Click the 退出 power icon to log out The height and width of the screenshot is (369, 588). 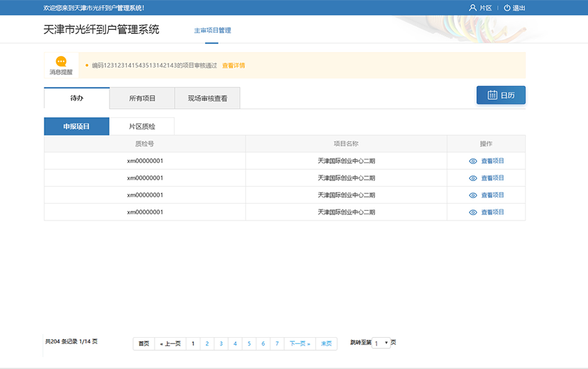point(507,8)
